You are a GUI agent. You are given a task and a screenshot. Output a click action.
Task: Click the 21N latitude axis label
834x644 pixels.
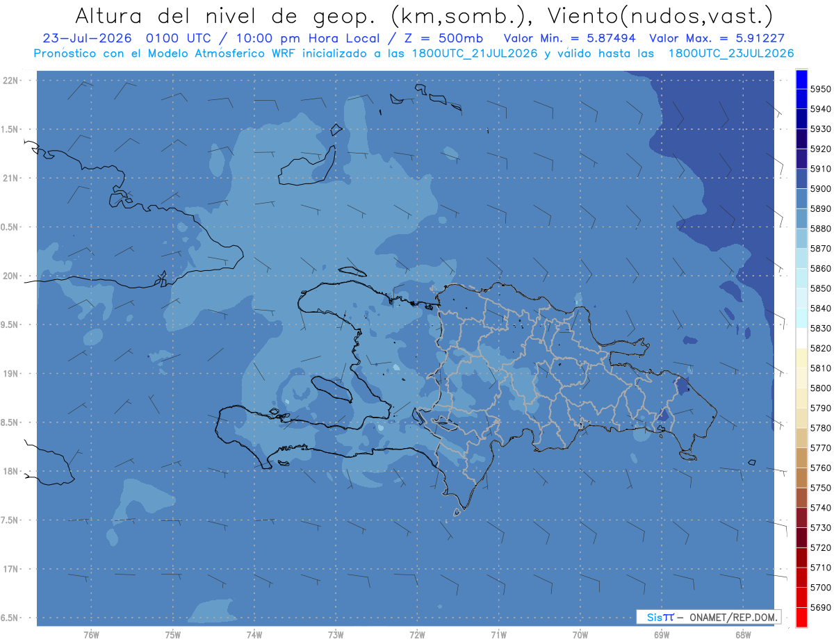click(x=10, y=178)
